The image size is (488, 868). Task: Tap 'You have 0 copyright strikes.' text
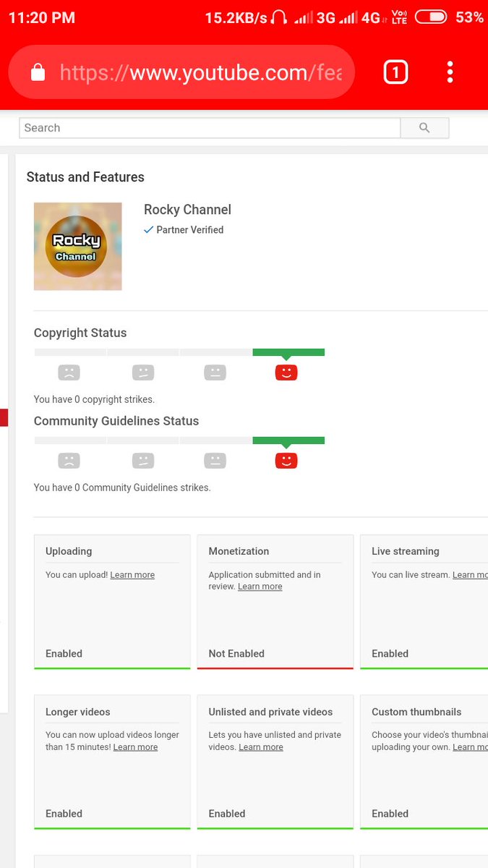pos(94,399)
